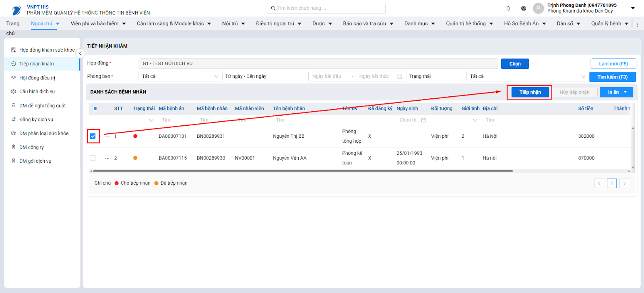
Task: Click the horizontal scrollbar of the patient table
Action: (303, 171)
